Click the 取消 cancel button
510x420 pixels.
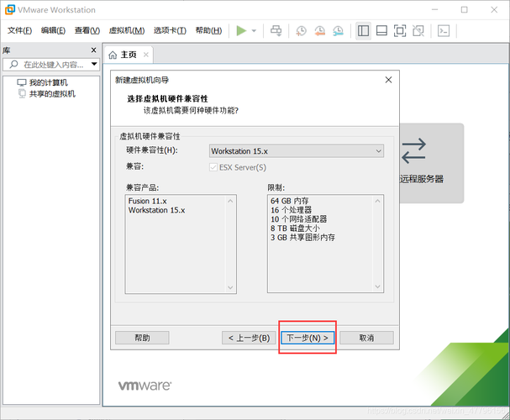point(366,338)
